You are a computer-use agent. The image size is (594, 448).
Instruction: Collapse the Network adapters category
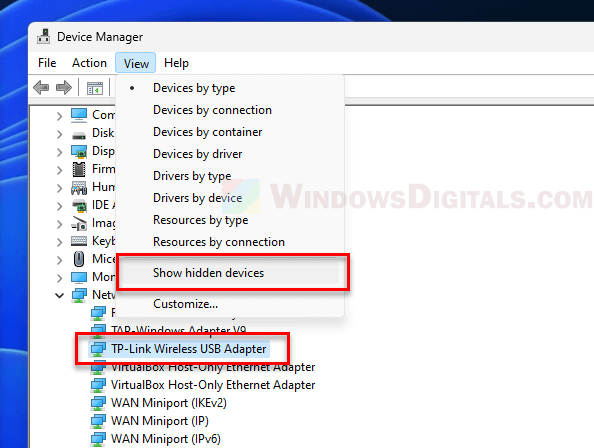[59, 295]
